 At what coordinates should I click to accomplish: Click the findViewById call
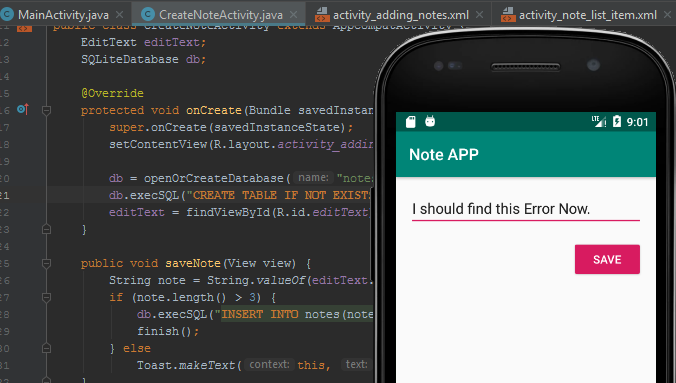[x=228, y=212]
